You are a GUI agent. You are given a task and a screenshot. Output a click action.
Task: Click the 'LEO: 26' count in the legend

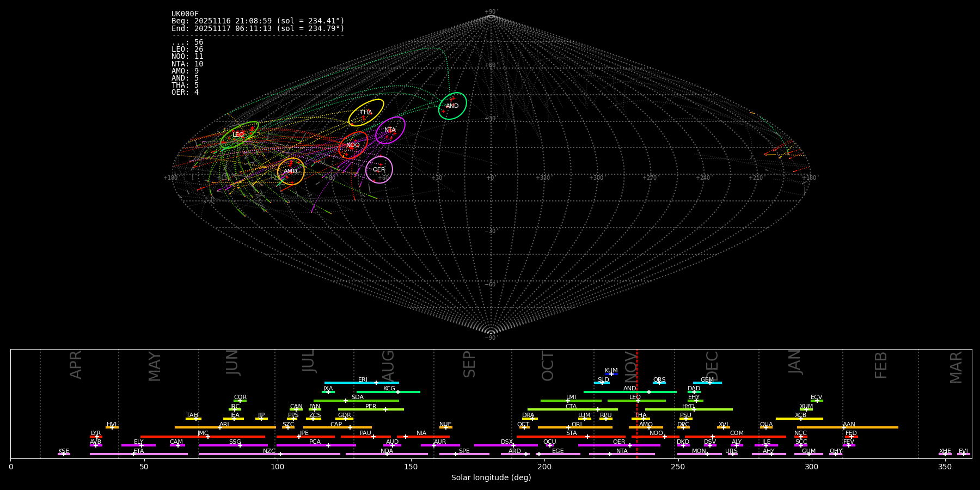[x=187, y=50]
